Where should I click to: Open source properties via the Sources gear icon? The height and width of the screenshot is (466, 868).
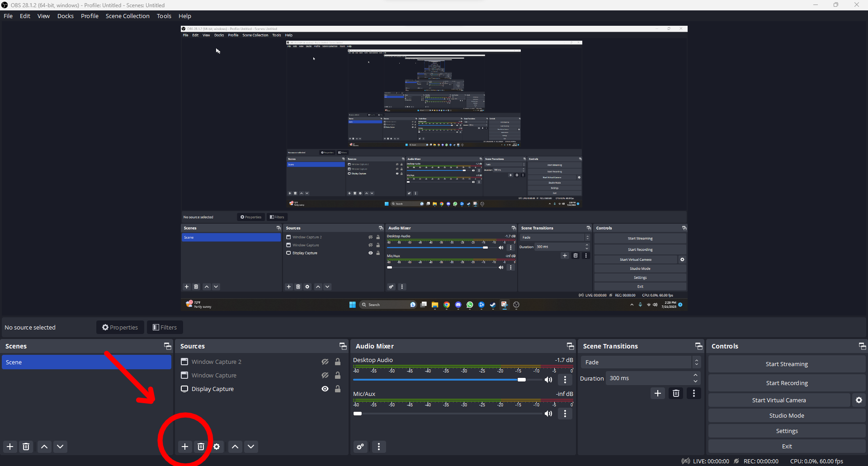tap(217, 447)
